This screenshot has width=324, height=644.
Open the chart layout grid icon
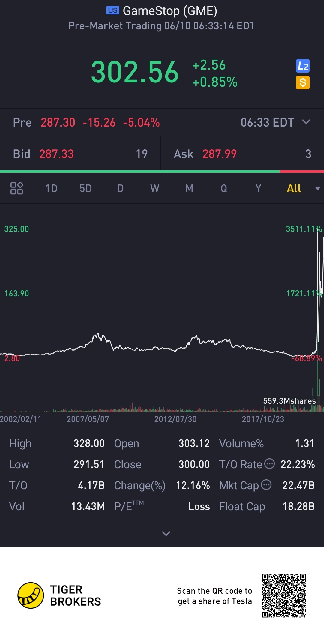click(x=17, y=188)
